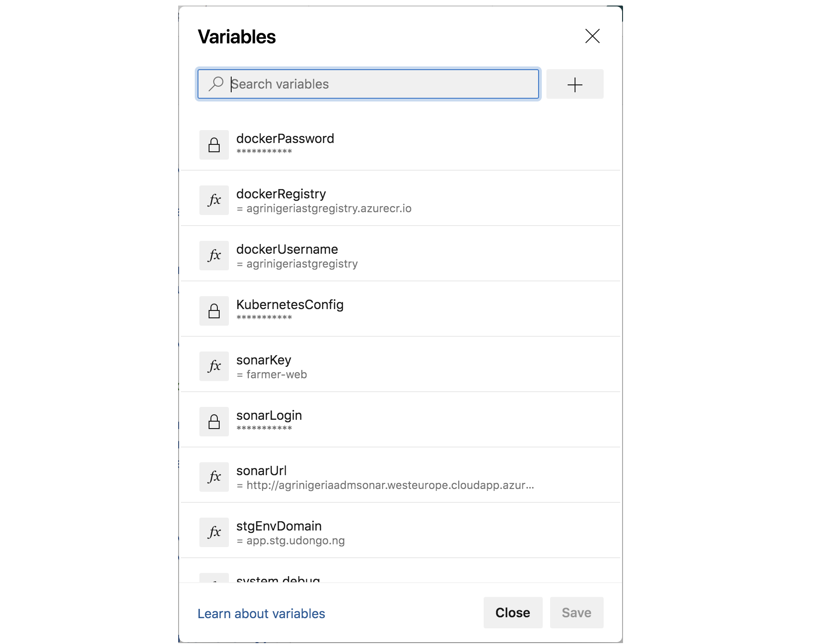Click the fx icon next to sonarUrl
Viewport: 827px width, 644px height.
(214, 477)
